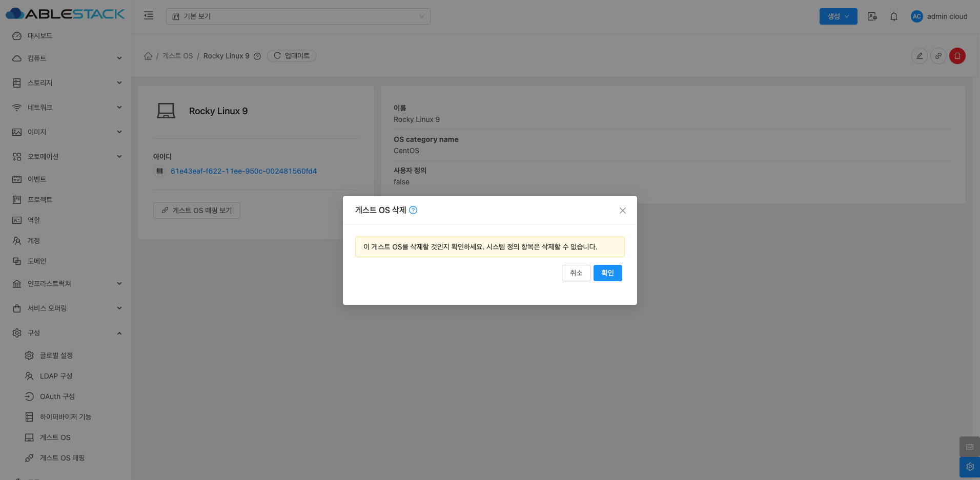The height and width of the screenshot is (480, 980).
Task: Expand the 스토리지 sidebar menu
Action: 67,83
